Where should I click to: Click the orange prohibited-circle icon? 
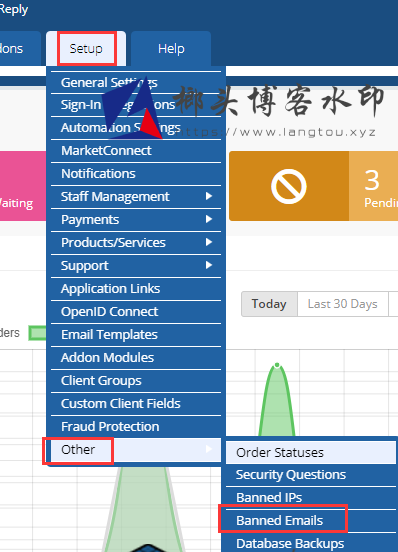pyautogui.click(x=289, y=186)
